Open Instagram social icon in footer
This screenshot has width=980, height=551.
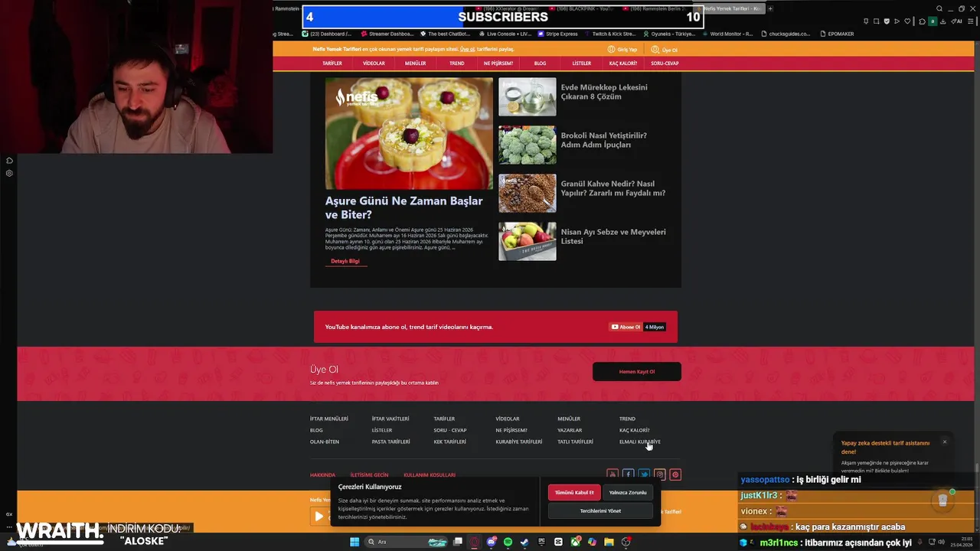coord(659,474)
